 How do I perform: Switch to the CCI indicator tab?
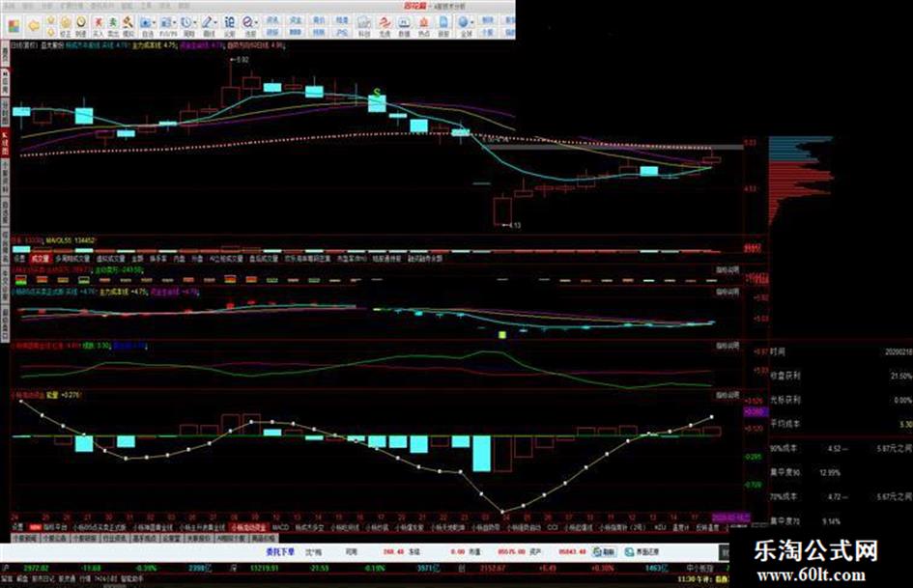coord(553,527)
